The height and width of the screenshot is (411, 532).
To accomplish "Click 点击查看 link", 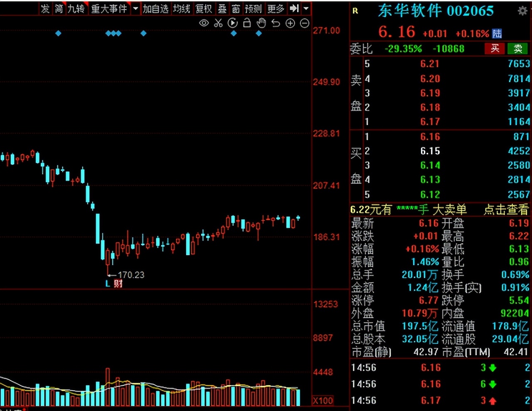I will pos(506,210).
